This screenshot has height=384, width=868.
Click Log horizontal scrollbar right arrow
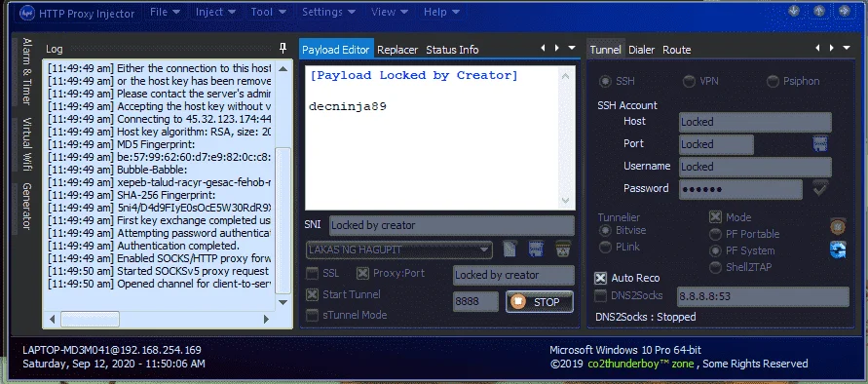click(266, 319)
